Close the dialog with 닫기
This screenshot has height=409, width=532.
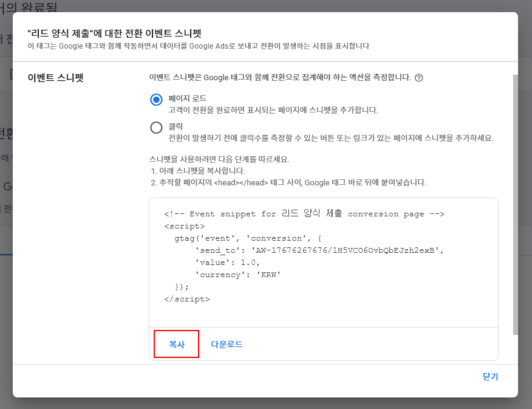[490, 377]
